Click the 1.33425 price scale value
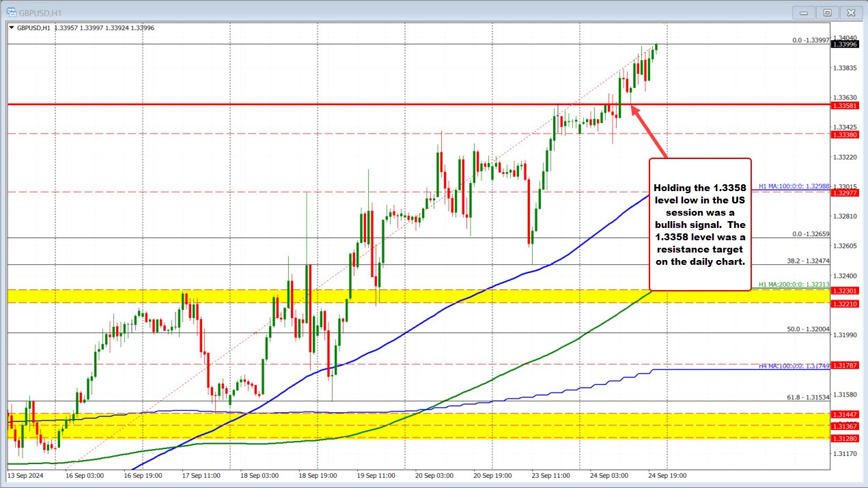 [845, 127]
